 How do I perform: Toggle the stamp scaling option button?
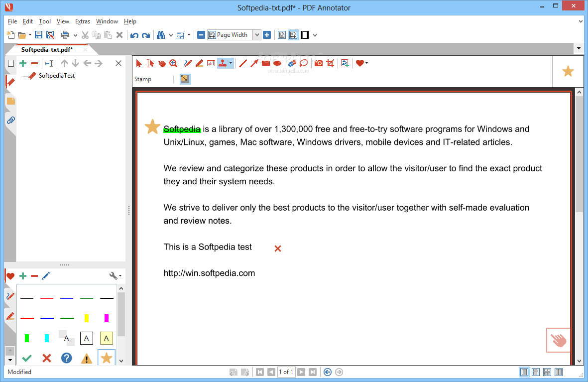pyautogui.click(x=185, y=79)
